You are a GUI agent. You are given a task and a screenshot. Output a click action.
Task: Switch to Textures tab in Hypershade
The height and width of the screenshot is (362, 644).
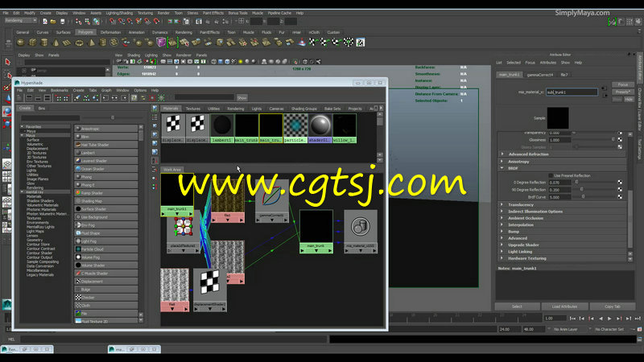(x=192, y=109)
